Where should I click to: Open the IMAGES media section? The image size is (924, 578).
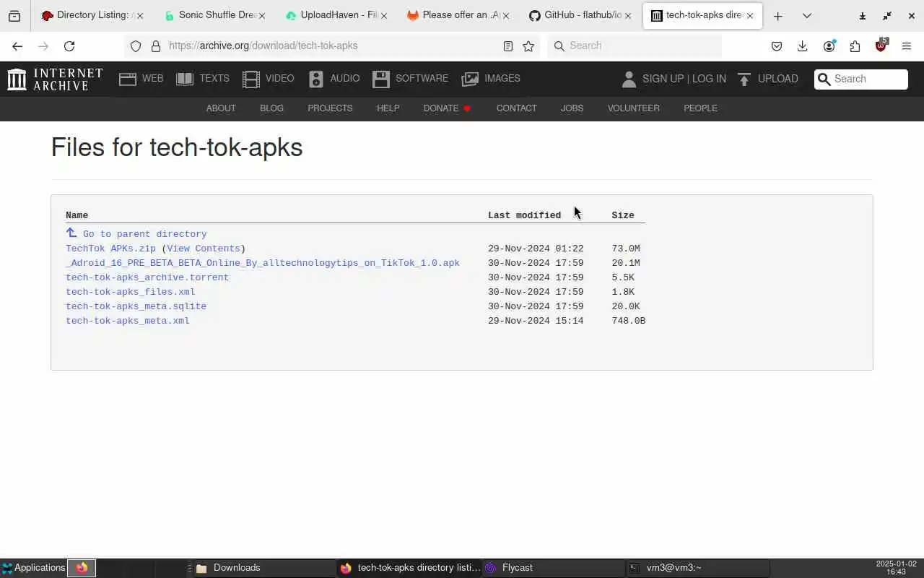coord(492,79)
